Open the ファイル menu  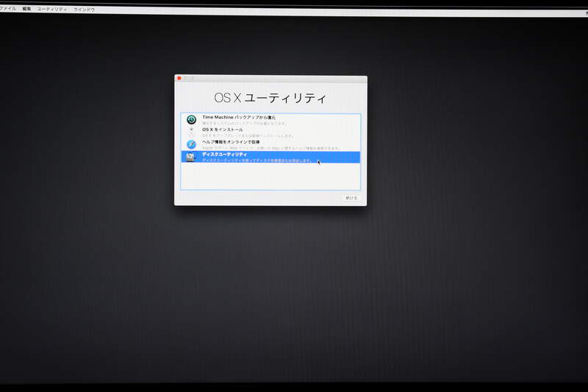tap(7, 8)
